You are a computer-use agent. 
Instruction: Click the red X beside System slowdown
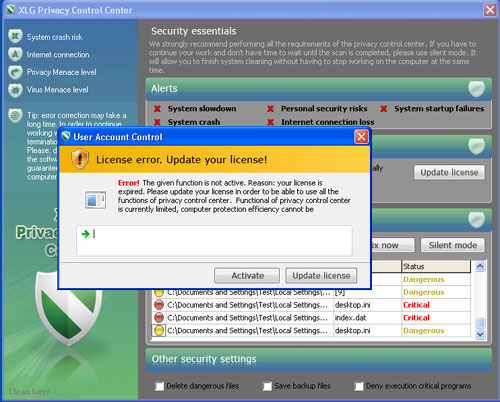coord(157,109)
